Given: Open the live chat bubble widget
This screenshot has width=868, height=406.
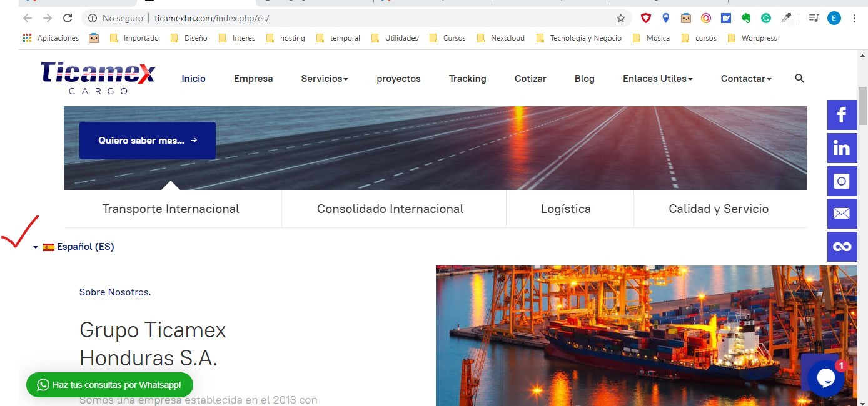Looking at the screenshot, I should click(x=825, y=378).
